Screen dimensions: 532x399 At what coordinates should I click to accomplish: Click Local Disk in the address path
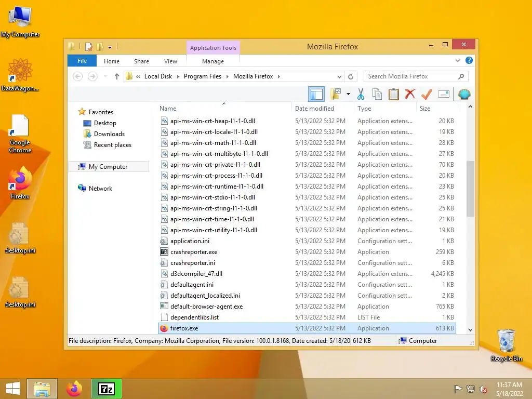coord(158,76)
